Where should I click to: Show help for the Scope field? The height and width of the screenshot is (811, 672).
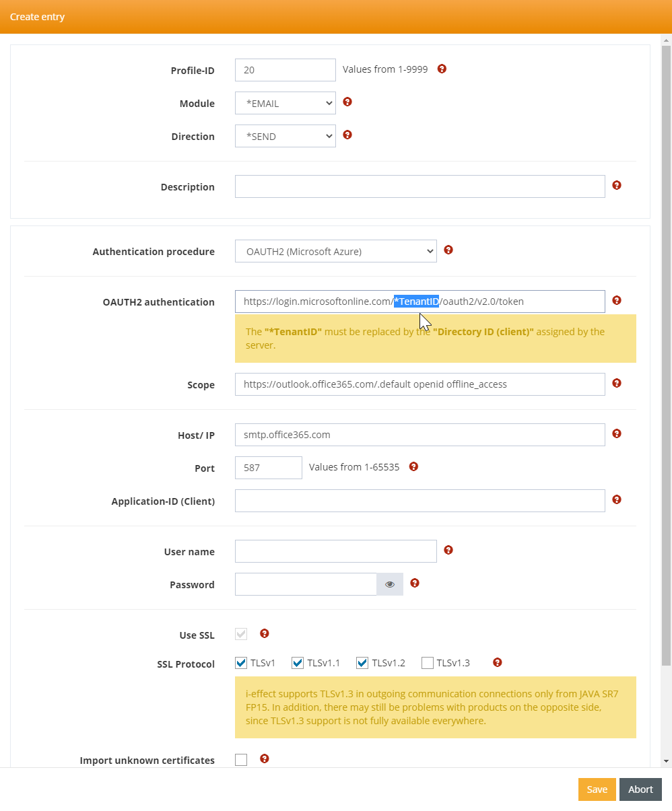(617, 383)
